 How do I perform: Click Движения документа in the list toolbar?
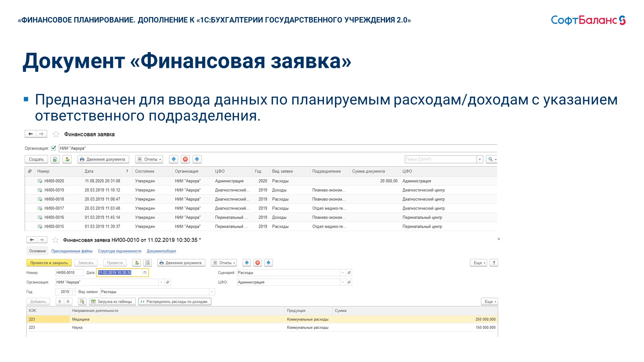coord(103,159)
